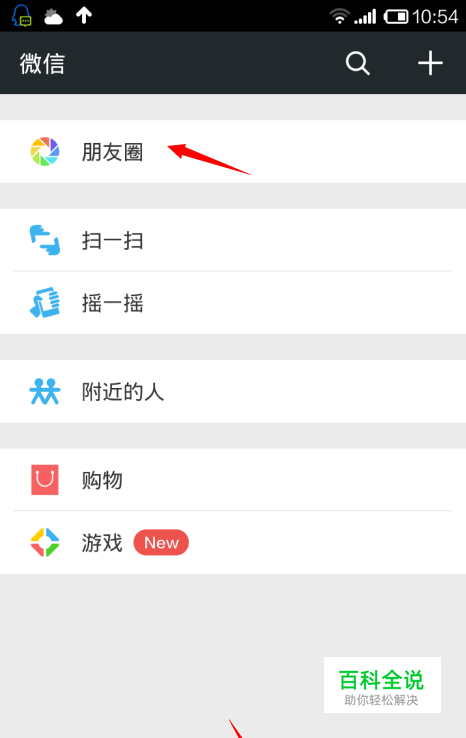Tap the Shake phone icon
The image size is (466, 738).
[x=45, y=303]
